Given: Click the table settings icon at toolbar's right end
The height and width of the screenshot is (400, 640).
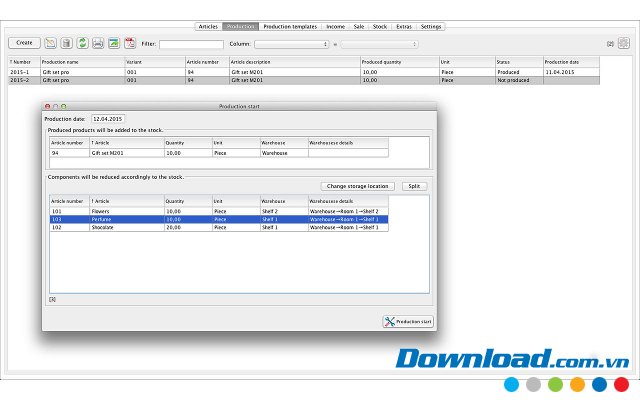Looking at the screenshot, I should (x=622, y=43).
